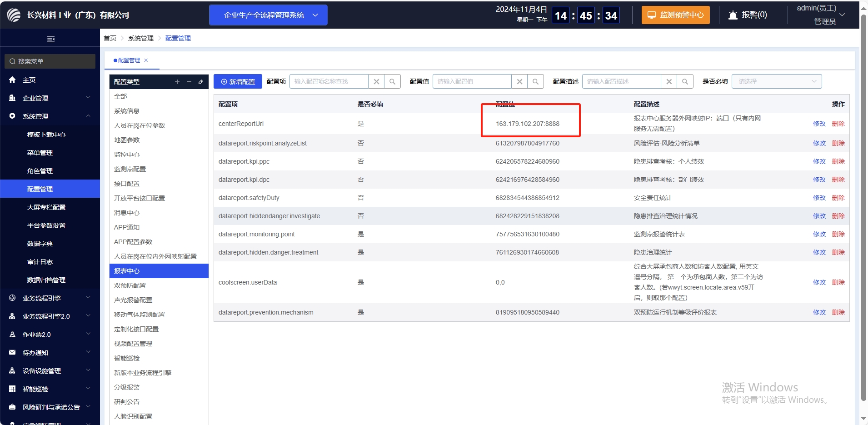
Task: Open 主页 from the sidebar
Action: click(50, 80)
